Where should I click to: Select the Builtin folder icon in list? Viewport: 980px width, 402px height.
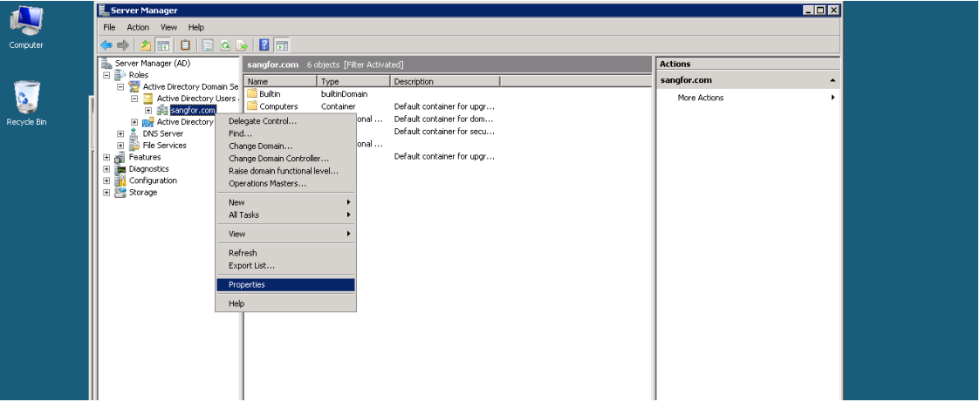(x=252, y=93)
